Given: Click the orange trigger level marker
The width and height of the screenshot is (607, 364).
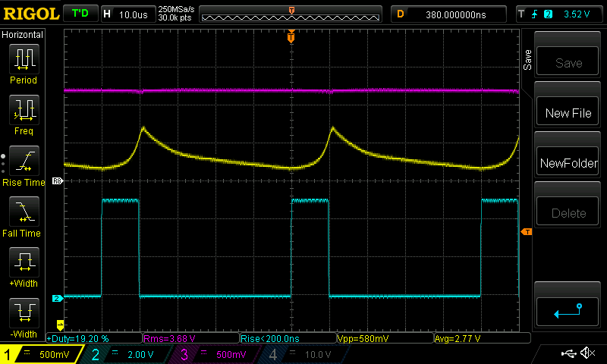Looking at the screenshot, I should [x=527, y=231].
